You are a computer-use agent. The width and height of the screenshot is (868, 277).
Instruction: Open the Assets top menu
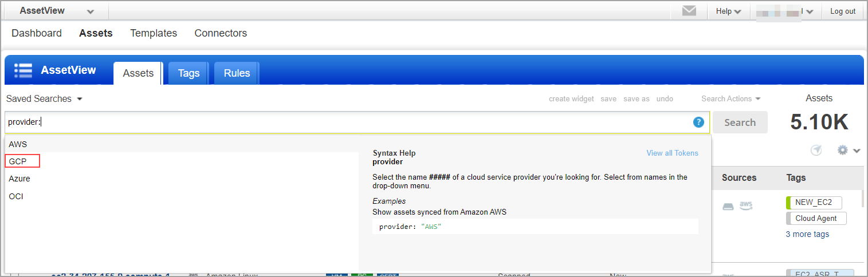point(96,33)
